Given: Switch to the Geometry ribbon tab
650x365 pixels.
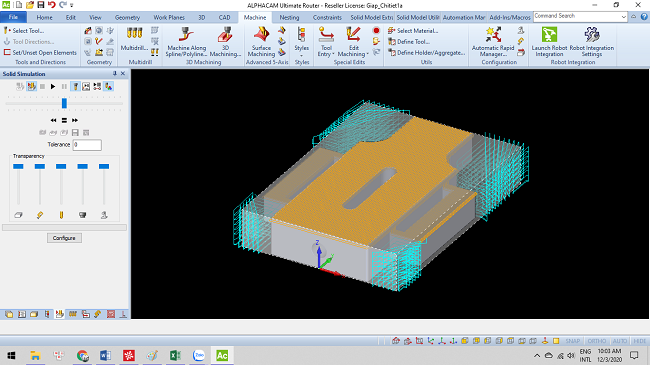Looking at the screenshot, I should click(127, 17).
